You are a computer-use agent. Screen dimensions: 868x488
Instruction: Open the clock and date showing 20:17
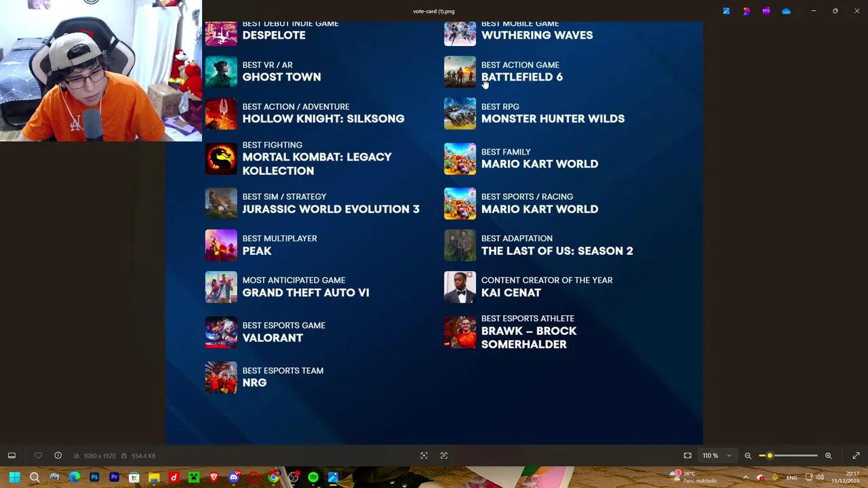(x=846, y=477)
